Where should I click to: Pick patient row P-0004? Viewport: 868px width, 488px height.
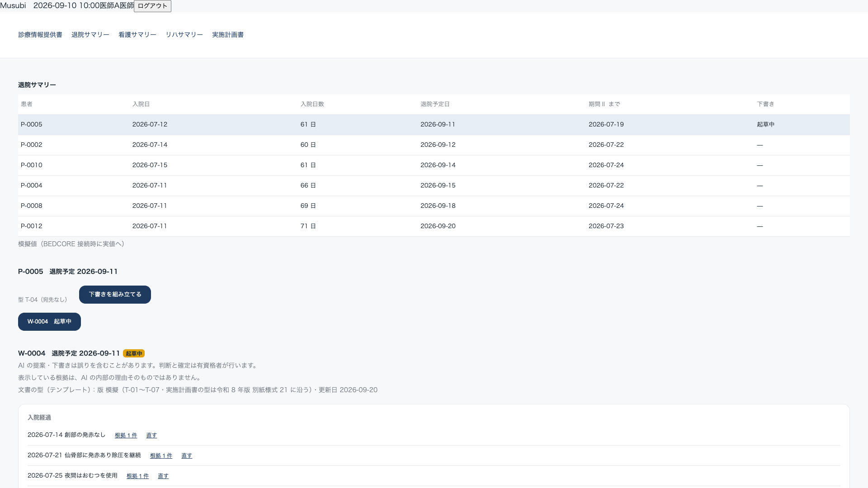click(434, 186)
